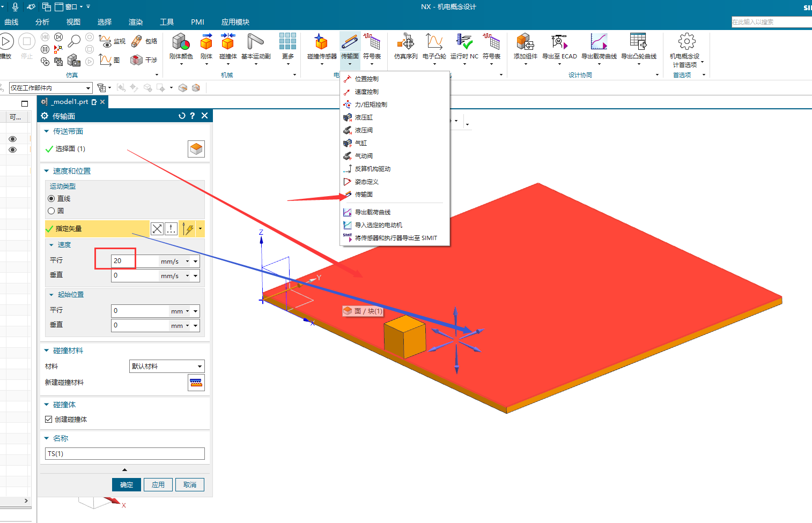The image size is (812, 523).
Task: Open the PMI ribbon tab
Action: [x=197, y=22]
